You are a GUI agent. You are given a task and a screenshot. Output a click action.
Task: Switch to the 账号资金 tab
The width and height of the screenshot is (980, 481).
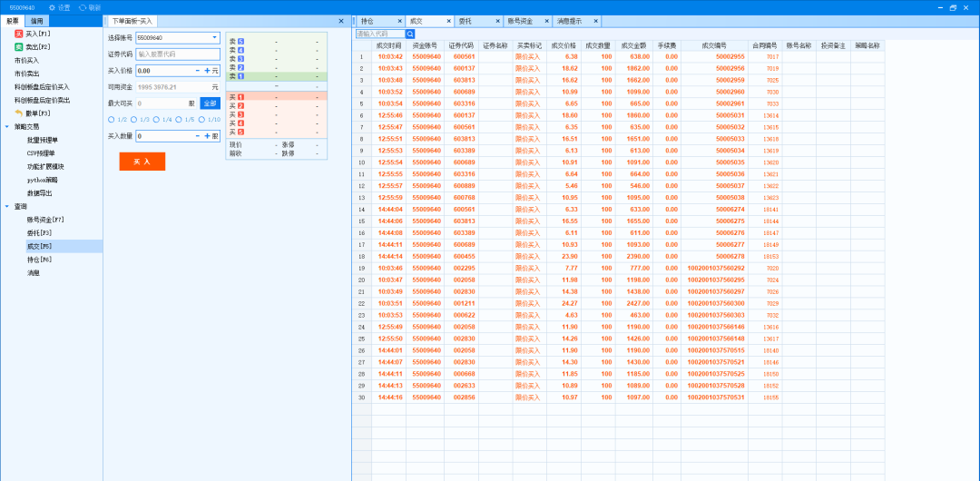pyautogui.click(x=521, y=21)
